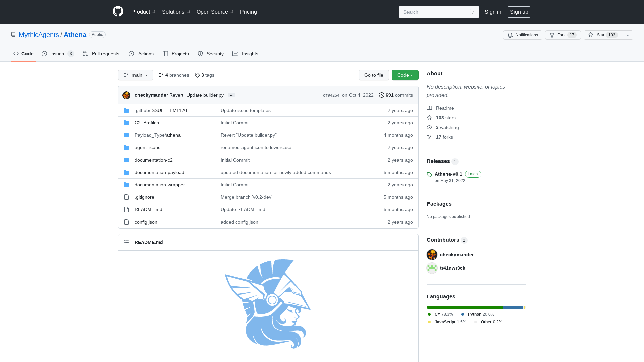Open the Payload_Type/athena folder
The image size is (644, 362).
tap(158, 135)
